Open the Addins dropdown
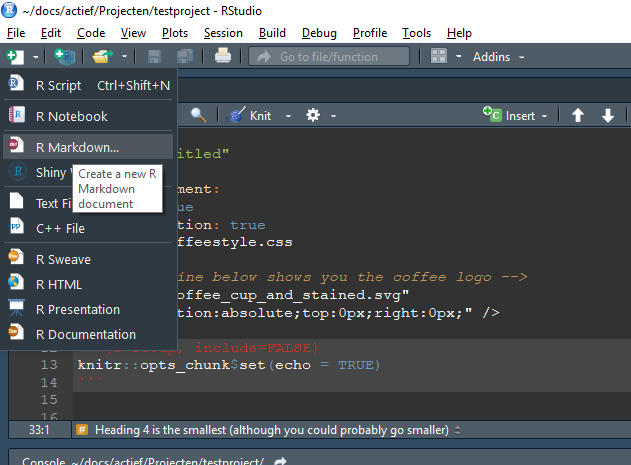 click(x=498, y=57)
